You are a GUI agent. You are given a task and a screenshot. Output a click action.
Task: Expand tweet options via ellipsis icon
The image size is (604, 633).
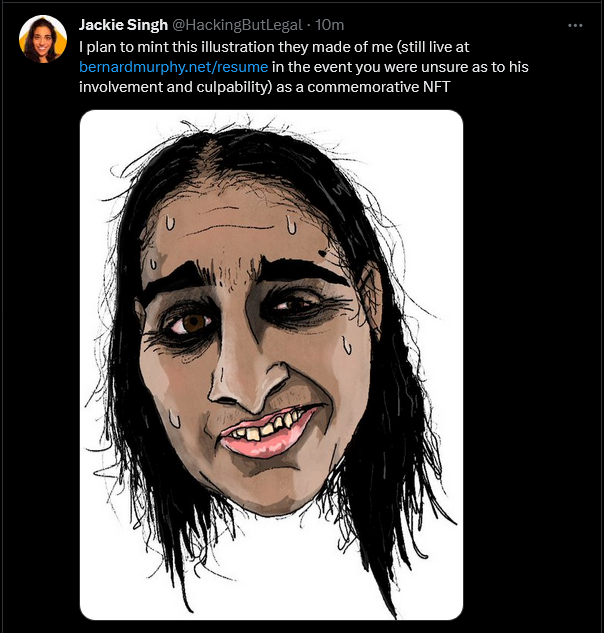pos(575,25)
